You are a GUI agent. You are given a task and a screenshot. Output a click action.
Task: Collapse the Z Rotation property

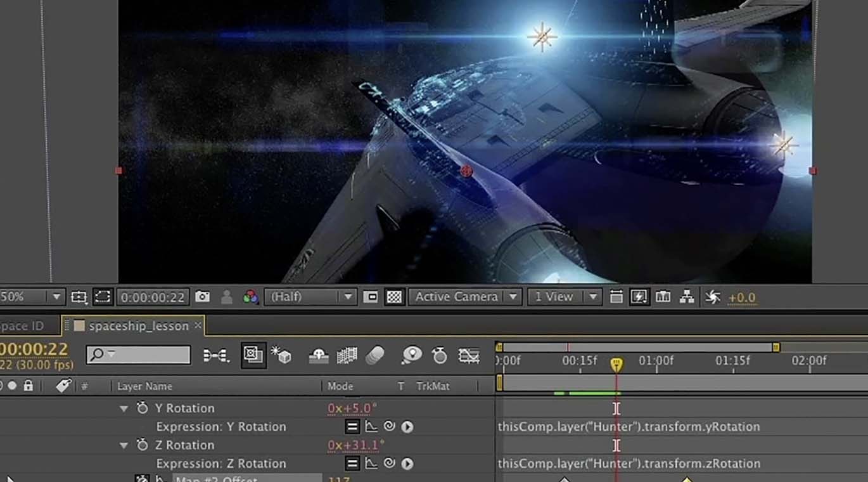click(x=124, y=445)
